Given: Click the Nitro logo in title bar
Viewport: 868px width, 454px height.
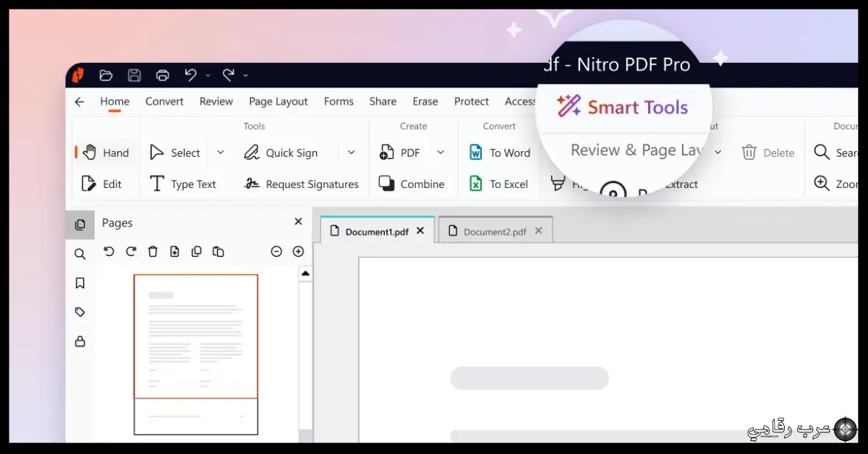Looking at the screenshot, I should [x=77, y=75].
